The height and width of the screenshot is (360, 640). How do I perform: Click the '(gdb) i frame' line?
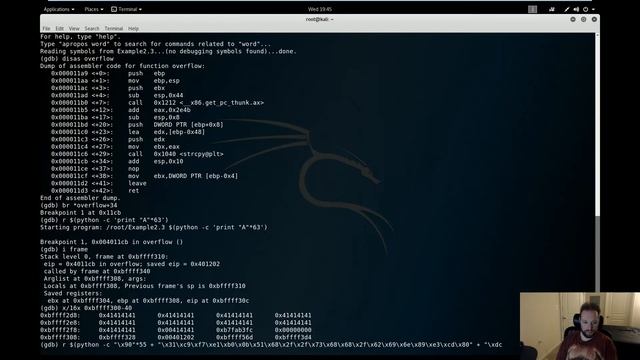(64, 249)
